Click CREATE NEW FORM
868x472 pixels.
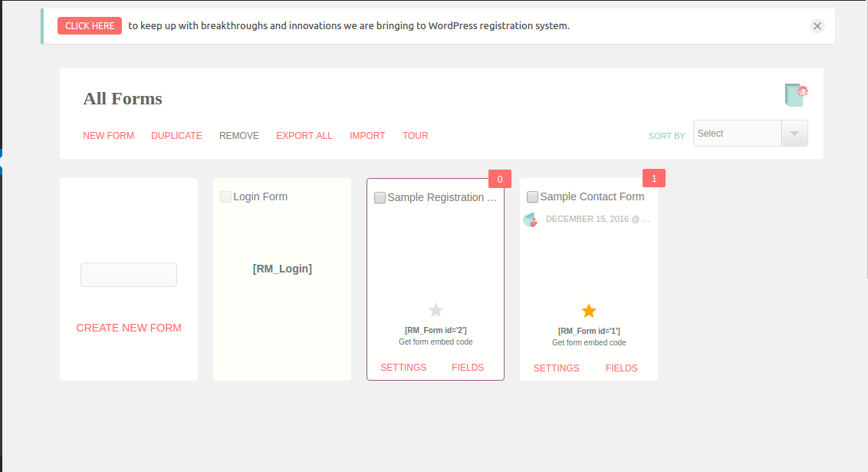click(x=128, y=328)
